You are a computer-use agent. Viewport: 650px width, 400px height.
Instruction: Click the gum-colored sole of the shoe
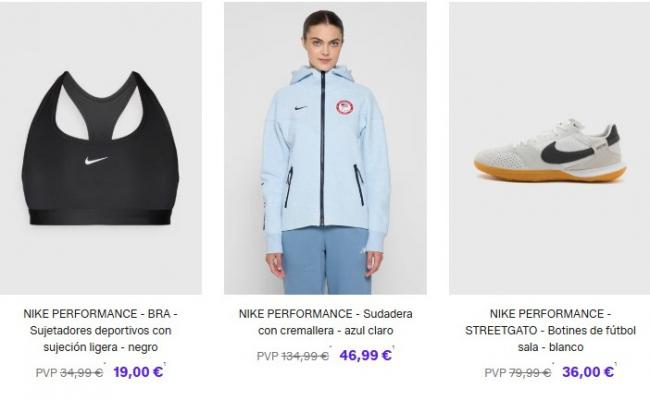tap(551, 172)
